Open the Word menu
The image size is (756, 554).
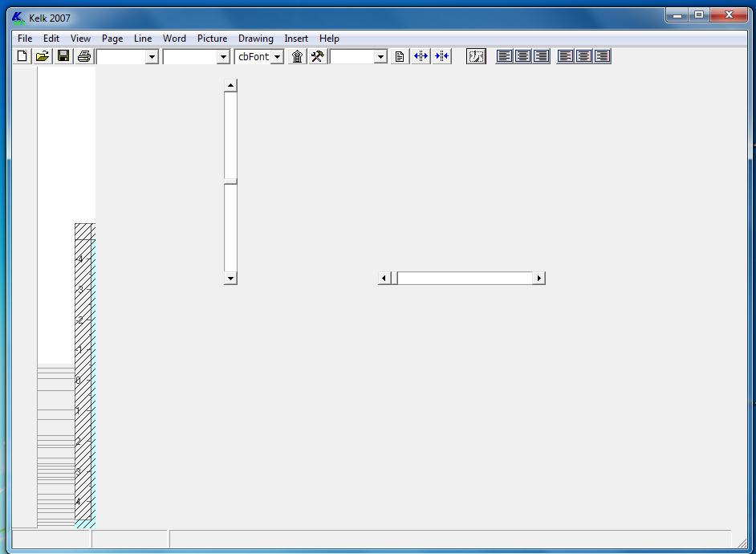[x=174, y=39]
